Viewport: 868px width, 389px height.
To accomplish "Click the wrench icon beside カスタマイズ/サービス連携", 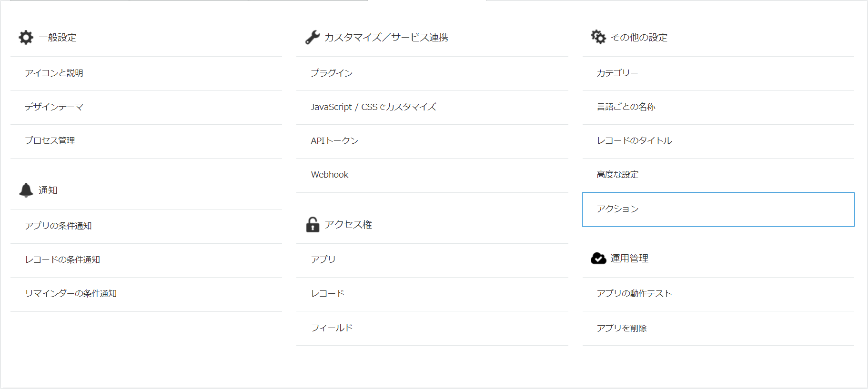I will click(313, 37).
